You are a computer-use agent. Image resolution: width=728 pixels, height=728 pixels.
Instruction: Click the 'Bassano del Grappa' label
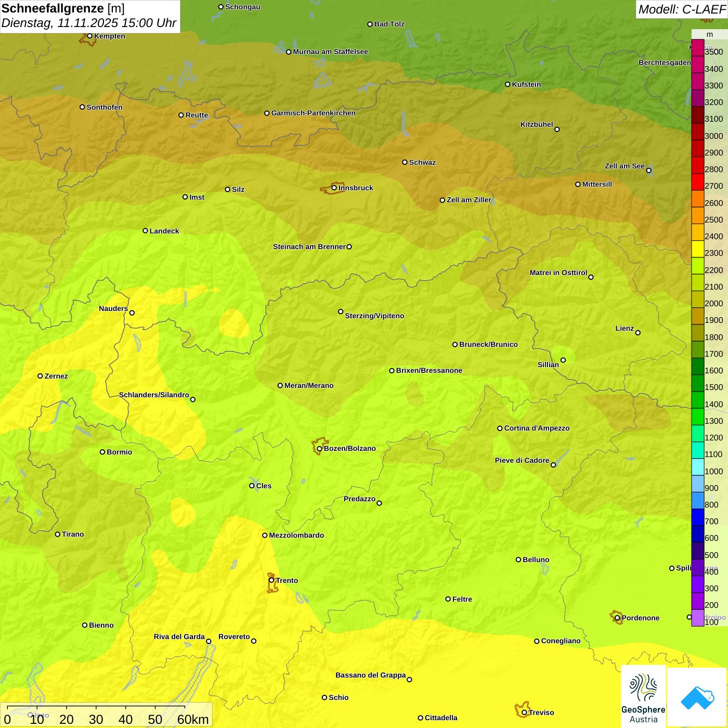(x=371, y=675)
